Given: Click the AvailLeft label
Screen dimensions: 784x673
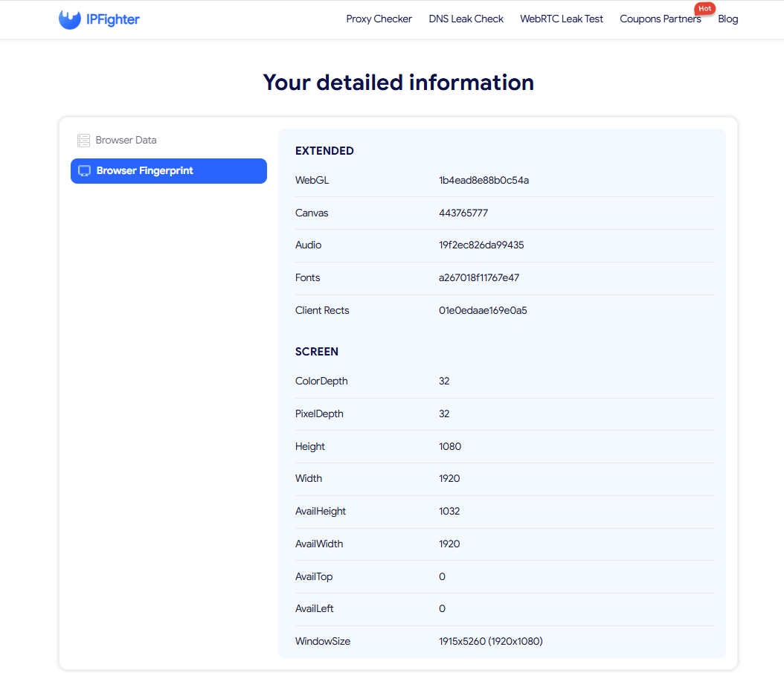Looking at the screenshot, I should click(314, 609).
